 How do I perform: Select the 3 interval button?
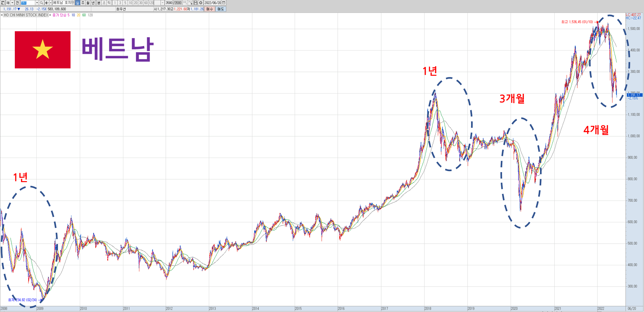(120, 3)
